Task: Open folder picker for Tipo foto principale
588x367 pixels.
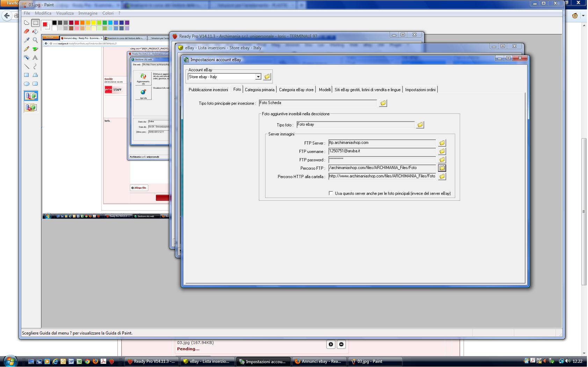Action: pos(383,103)
